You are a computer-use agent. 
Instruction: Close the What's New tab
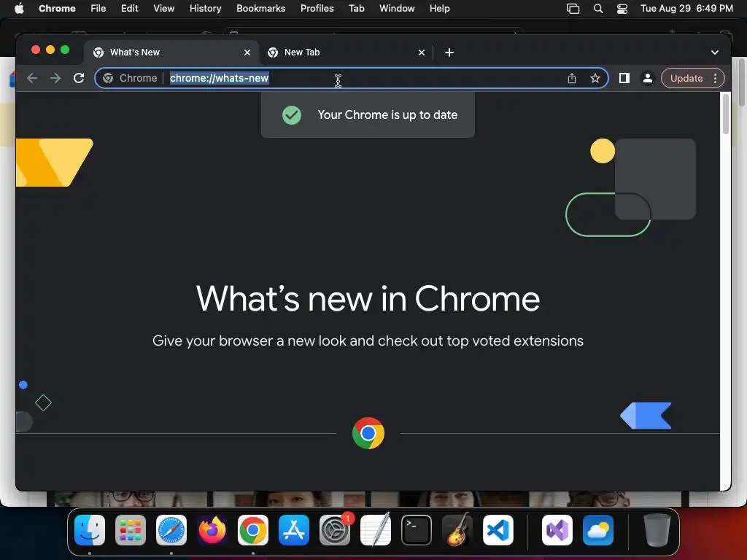247,52
